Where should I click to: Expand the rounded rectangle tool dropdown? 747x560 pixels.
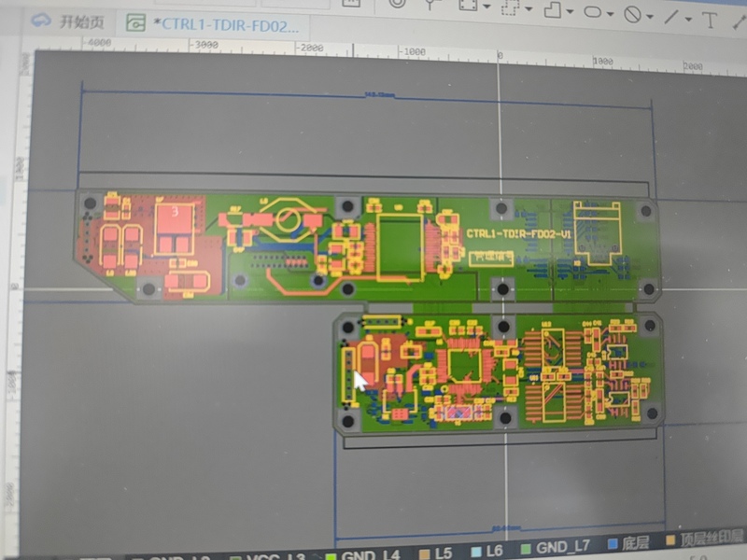[x=611, y=13]
